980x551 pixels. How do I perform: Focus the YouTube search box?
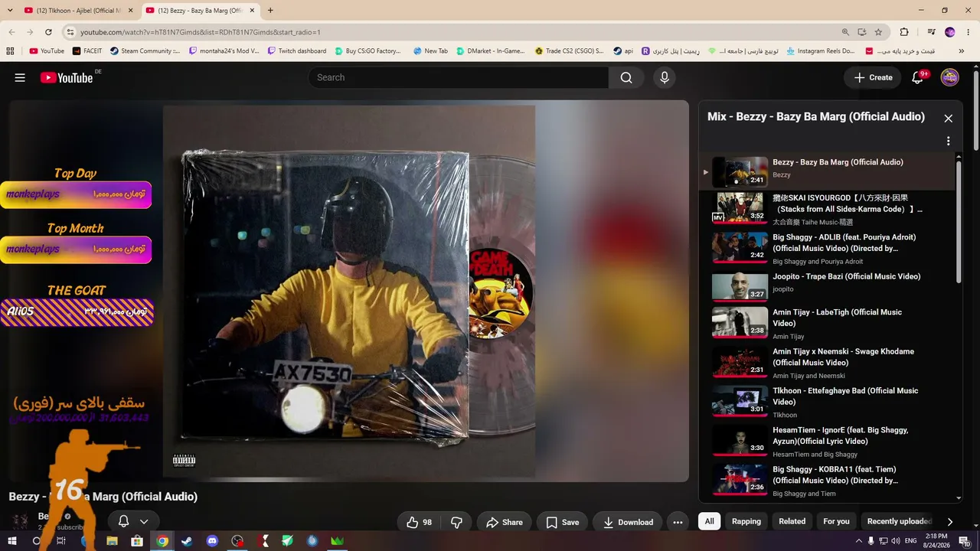coord(459,77)
